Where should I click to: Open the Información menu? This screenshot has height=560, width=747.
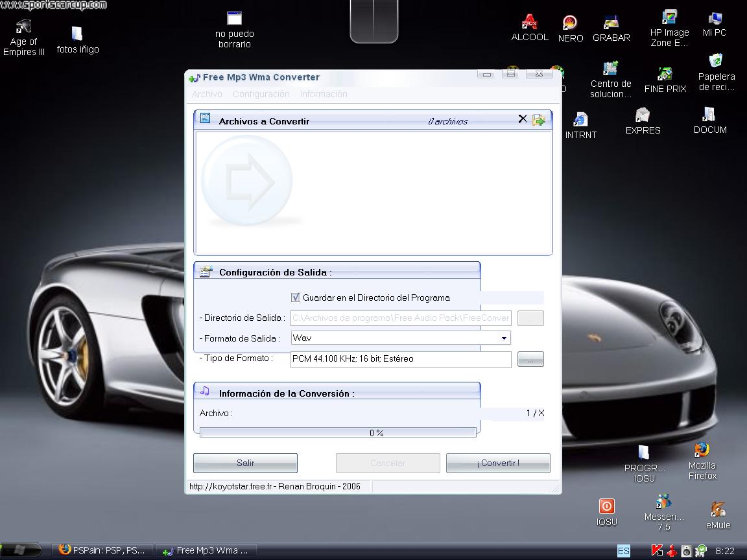323,94
